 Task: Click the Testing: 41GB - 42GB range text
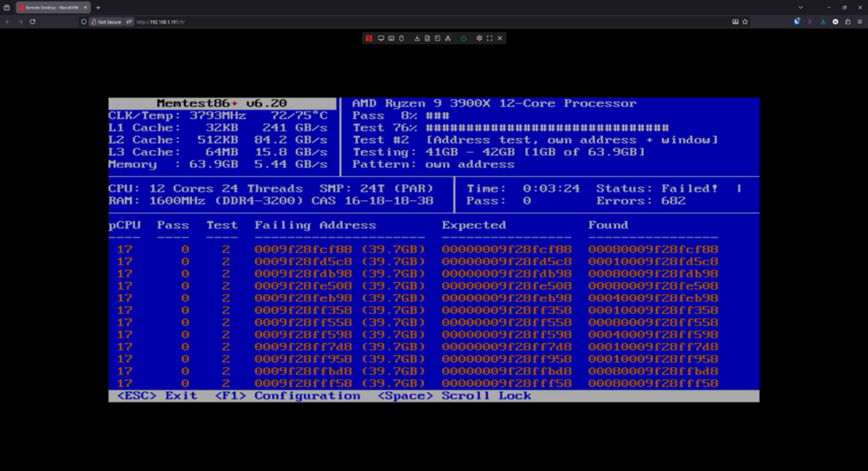pos(498,152)
